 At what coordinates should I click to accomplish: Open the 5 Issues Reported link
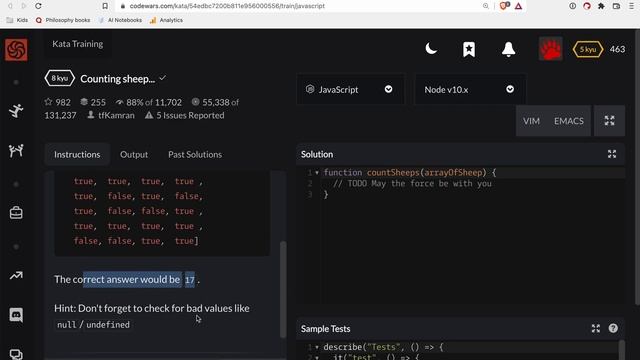click(x=185, y=116)
